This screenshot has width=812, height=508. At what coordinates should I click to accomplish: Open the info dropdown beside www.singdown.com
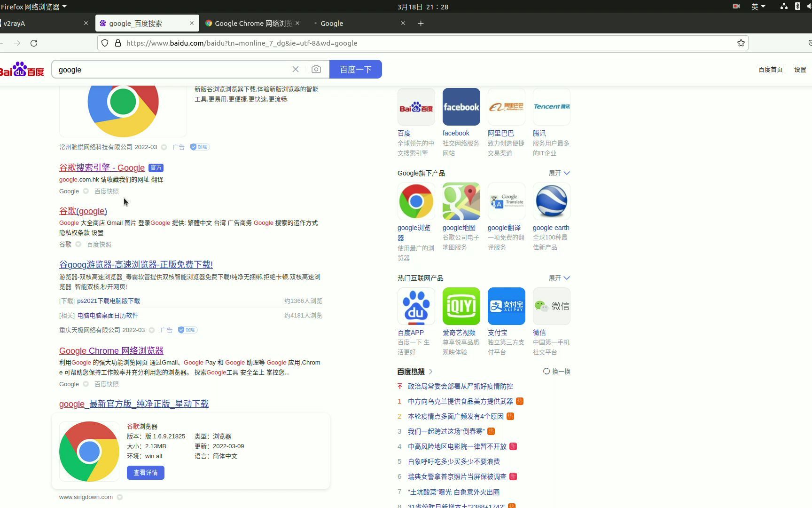[120, 497]
